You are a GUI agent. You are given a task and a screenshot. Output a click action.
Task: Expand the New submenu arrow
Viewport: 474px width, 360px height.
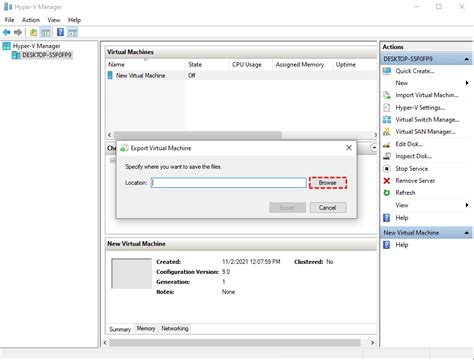pyautogui.click(x=467, y=83)
